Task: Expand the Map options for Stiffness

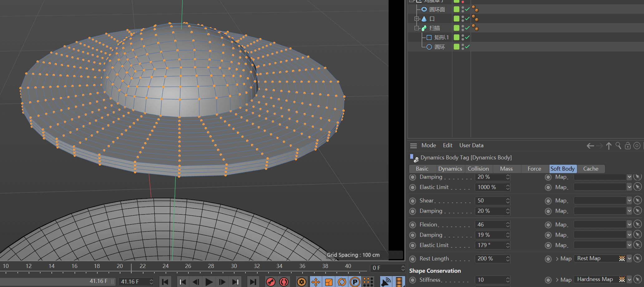Action: (x=557, y=280)
